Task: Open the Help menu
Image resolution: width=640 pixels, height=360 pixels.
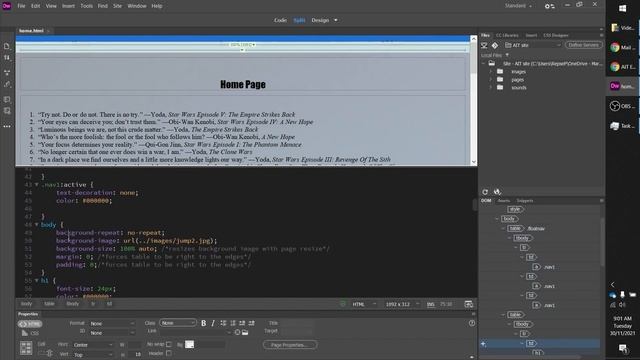Action: pos(157,6)
